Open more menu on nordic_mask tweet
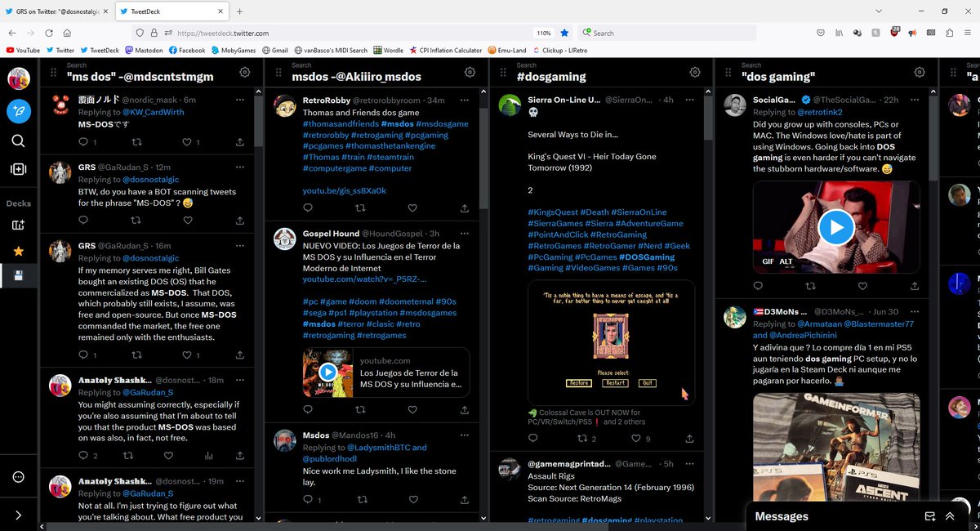The height and width of the screenshot is (531, 980). point(238,100)
